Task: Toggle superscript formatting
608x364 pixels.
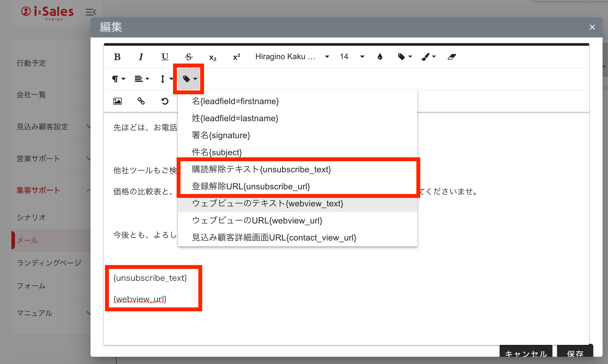Action: coord(236,57)
